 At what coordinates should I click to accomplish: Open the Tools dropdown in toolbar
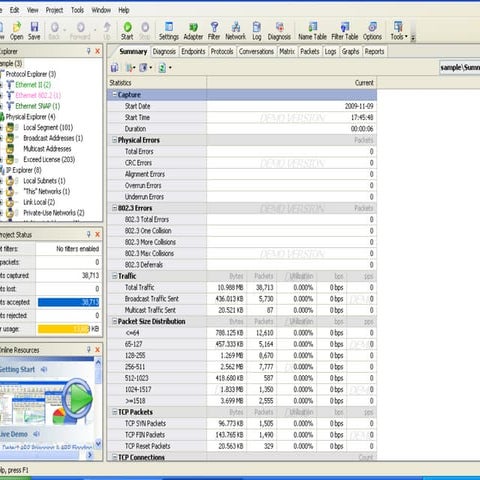[x=399, y=31]
